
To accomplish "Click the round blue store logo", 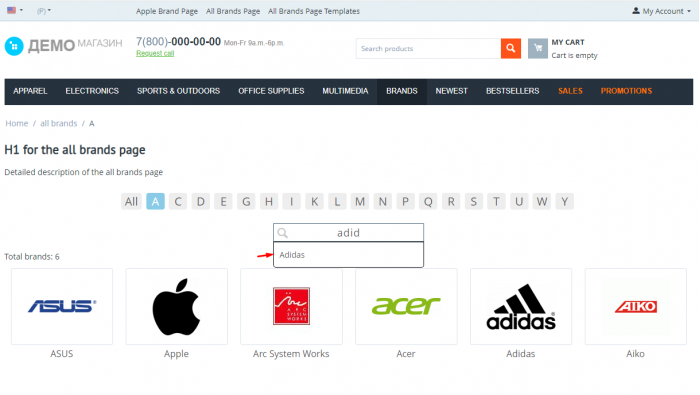I will [14, 46].
